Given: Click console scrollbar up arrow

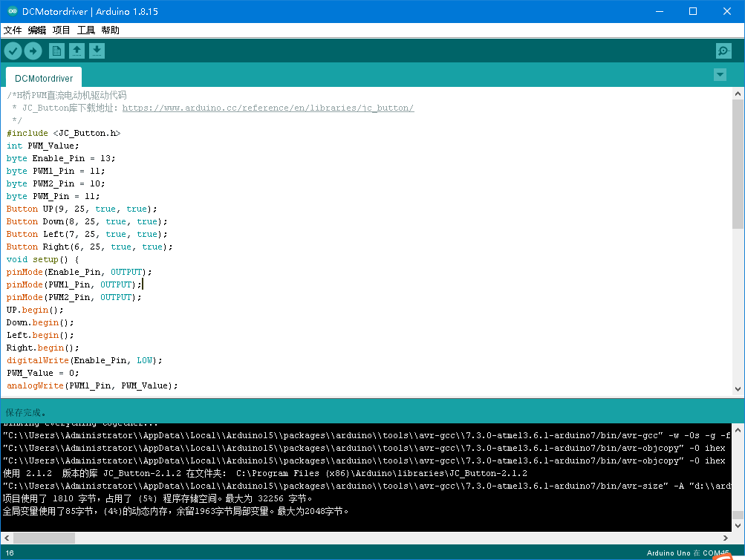Looking at the screenshot, I should (738, 430).
